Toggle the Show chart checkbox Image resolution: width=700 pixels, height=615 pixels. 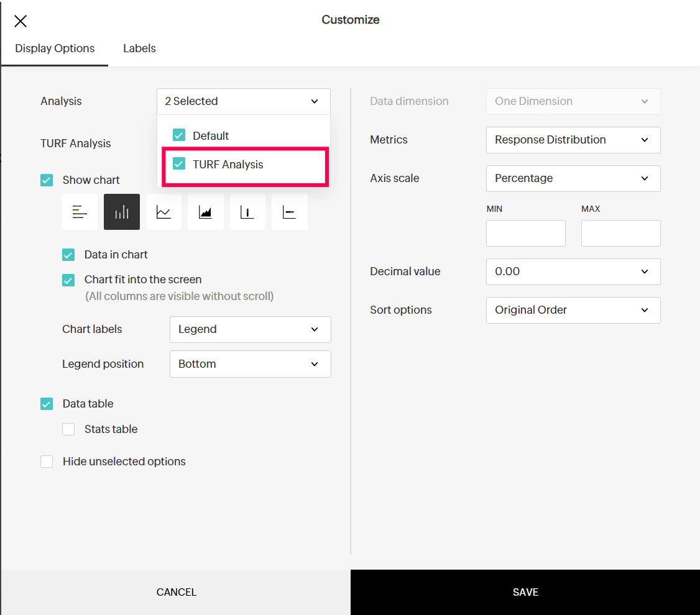pyautogui.click(x=47, y=180)
